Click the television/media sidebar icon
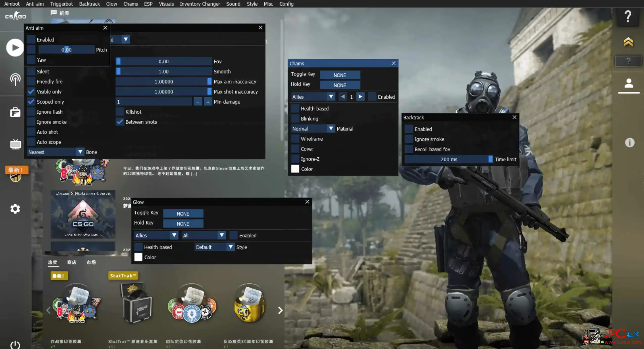 point(15,144)
